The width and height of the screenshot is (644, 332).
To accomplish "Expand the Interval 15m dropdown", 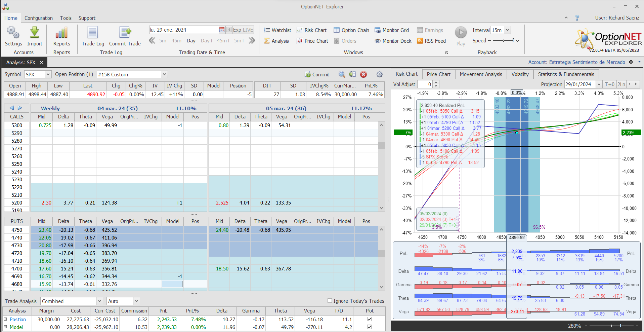I will (508, 30).
